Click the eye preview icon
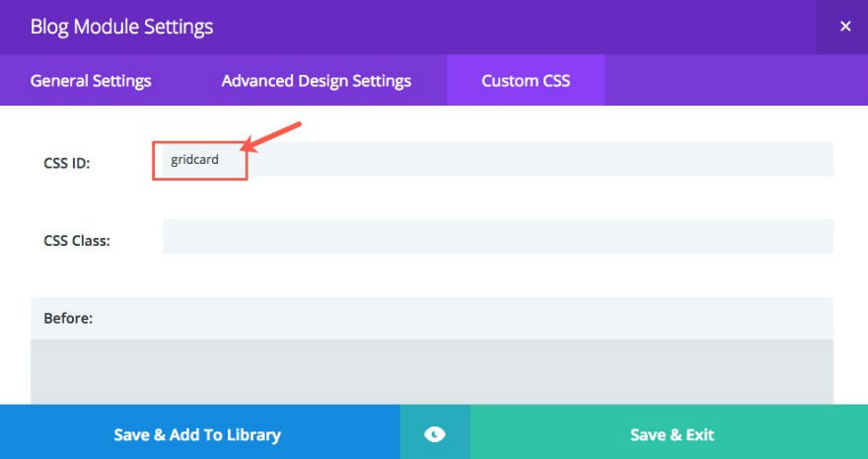 click(435, 434)
